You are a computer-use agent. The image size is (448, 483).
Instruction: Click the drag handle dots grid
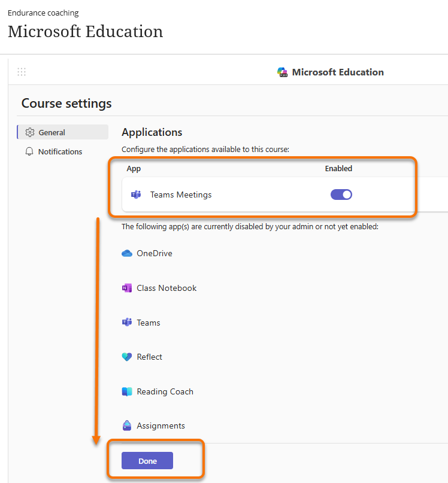[22, 72]
